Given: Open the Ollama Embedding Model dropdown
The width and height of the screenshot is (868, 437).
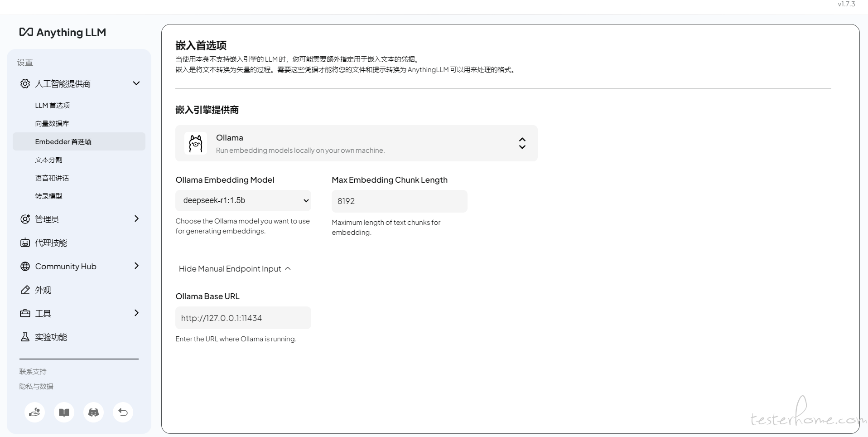Looking at the screenshot, I should (243, 200).
